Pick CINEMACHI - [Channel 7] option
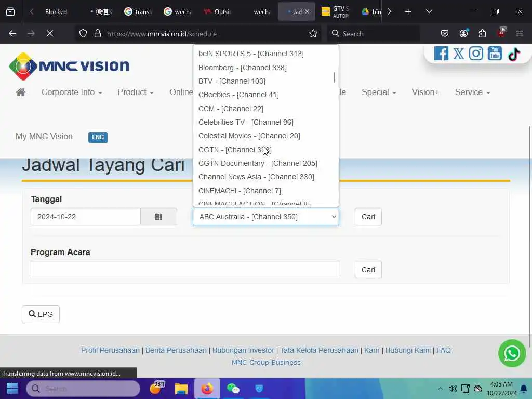Image resolution: width=532 pixels, height=399 pixels. tap(240, 191)
